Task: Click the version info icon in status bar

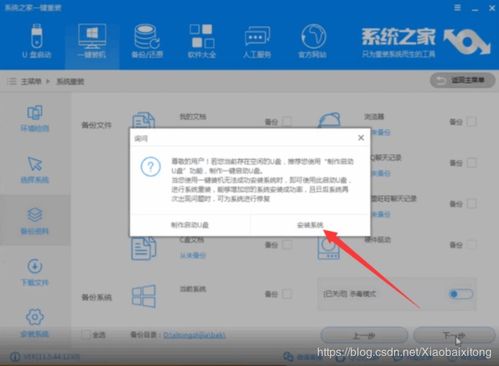Action: (15, 357)
